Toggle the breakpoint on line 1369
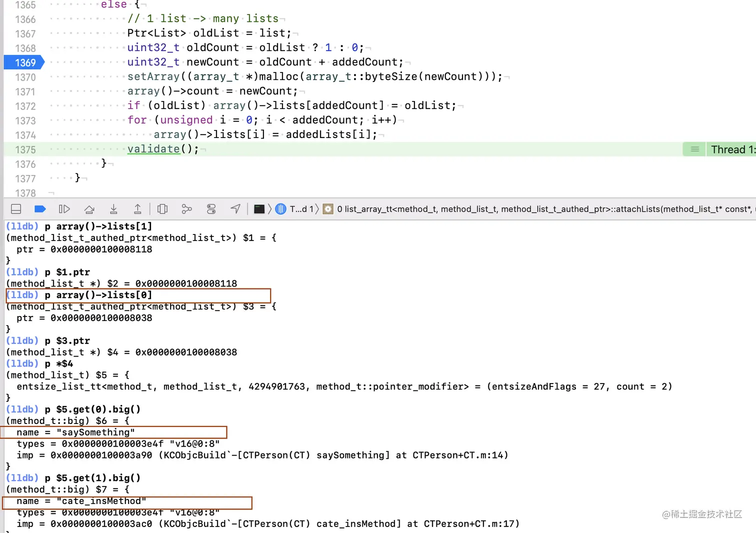 pos(24,62)
